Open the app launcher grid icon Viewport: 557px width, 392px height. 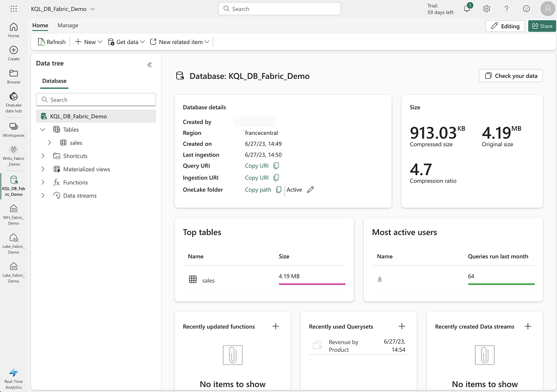[x=14, y=9]
